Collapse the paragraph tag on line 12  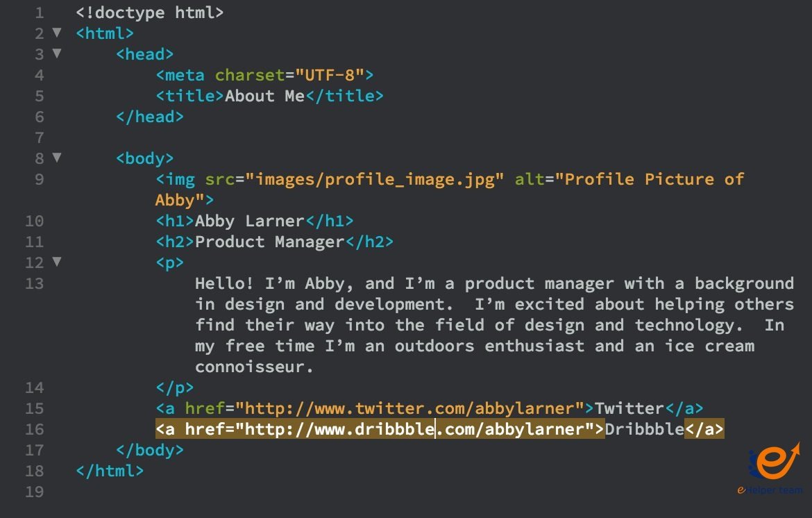(x=57, y=262)
